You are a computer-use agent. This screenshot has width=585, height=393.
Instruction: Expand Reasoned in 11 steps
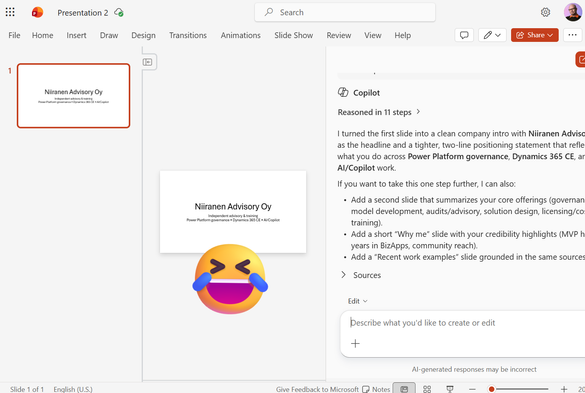(379, 112)
